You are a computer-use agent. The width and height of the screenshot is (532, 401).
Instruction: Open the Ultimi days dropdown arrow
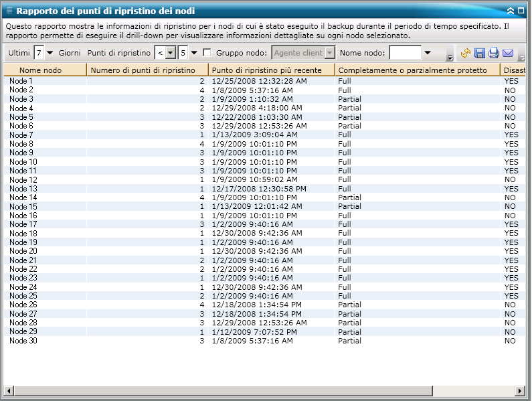(x=50, y=53)
